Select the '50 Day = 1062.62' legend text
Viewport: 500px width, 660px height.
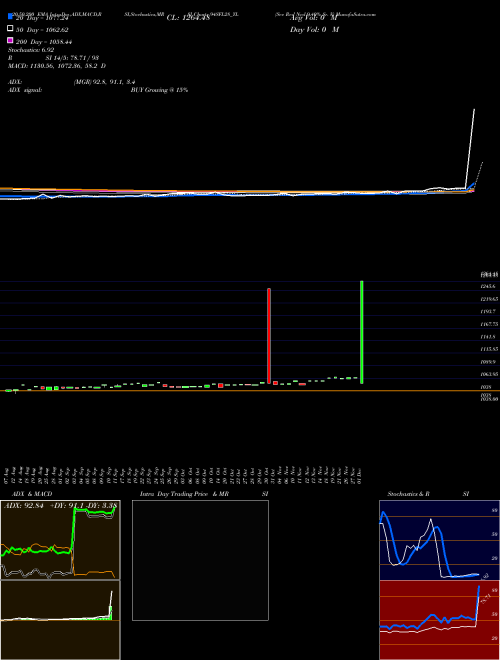coord(42,30)
